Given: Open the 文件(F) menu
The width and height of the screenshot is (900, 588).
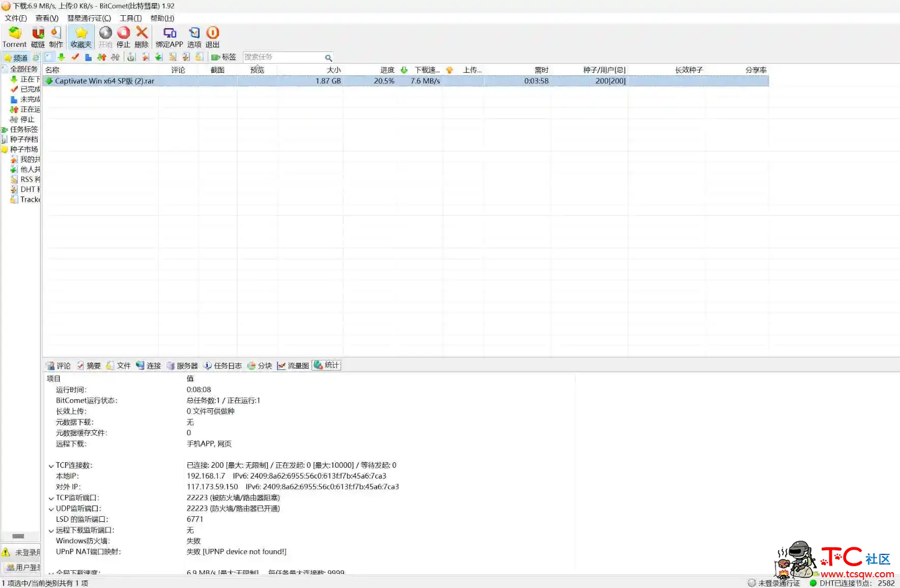Looking at the screenshot, I should click(x=16, y=18).
